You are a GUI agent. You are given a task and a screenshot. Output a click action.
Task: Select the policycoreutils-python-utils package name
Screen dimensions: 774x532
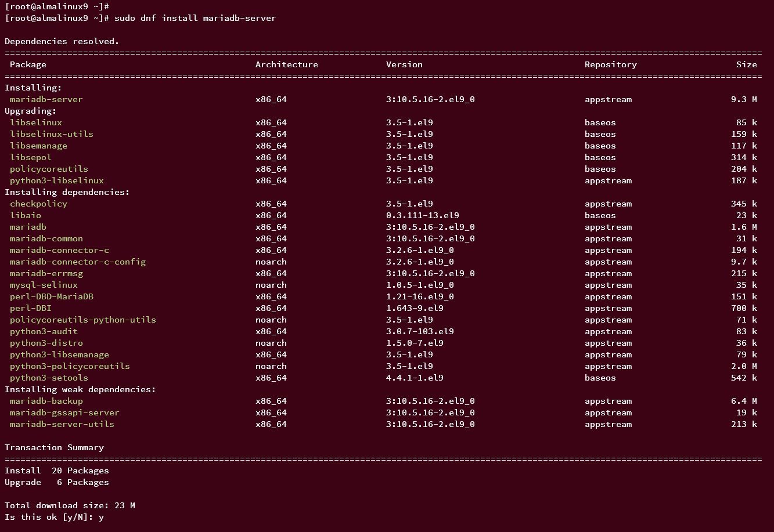[83, 320]
